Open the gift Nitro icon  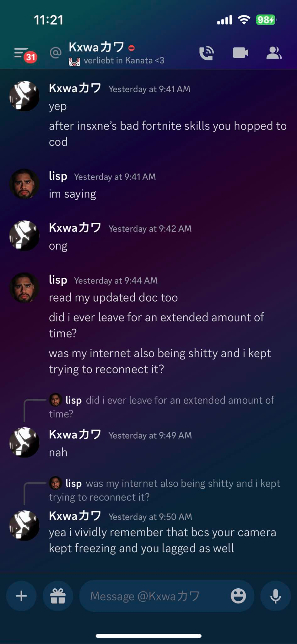(x=58, y=596)
